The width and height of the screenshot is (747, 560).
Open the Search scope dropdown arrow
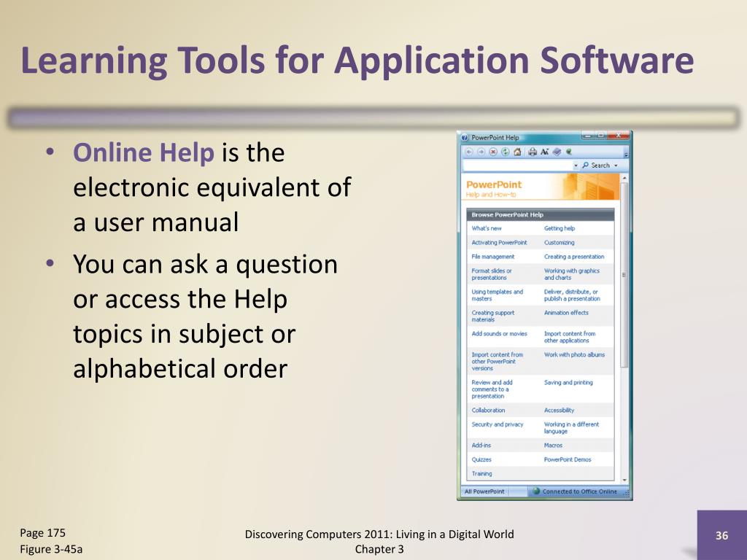616,166
